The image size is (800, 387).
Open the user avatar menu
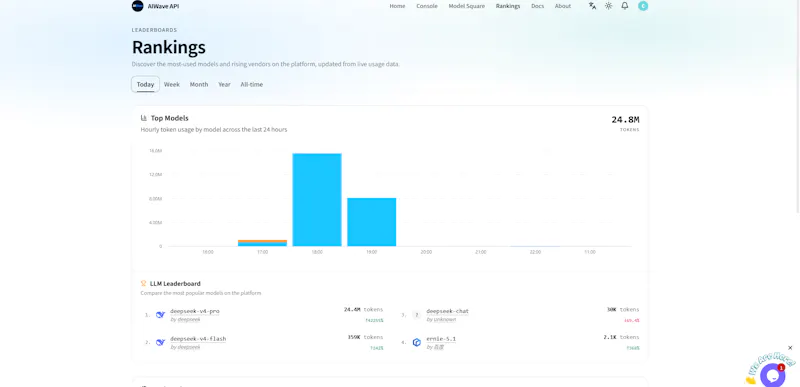(643, 6)
